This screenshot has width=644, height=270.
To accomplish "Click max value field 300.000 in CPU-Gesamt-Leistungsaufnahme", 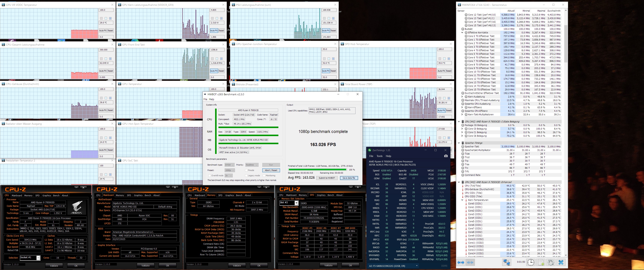I will click(x=106, y=50).
